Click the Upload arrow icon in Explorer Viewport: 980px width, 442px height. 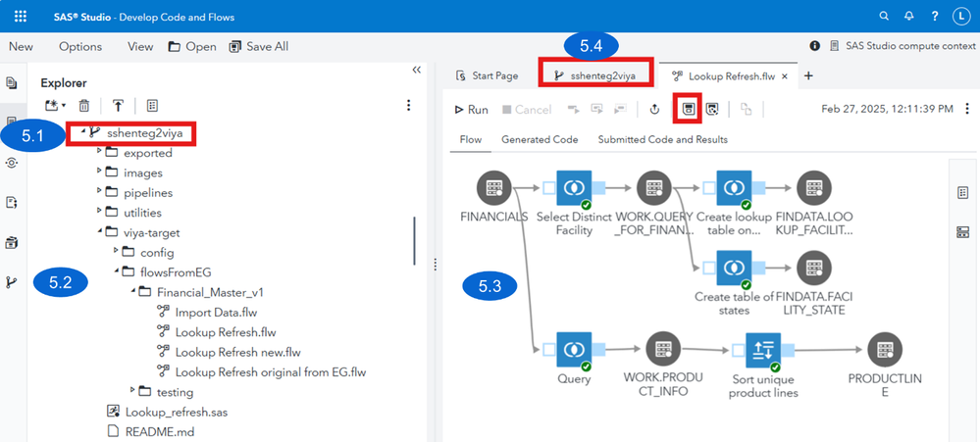[118, 106]
